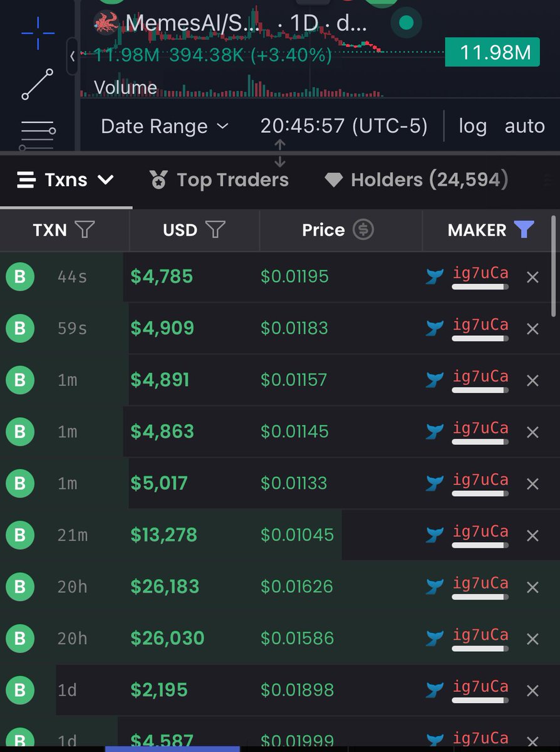The image size is (560, 752).
Task: Open maker ig7uCa on $2,195 row
Action: (x=480, y=687)
